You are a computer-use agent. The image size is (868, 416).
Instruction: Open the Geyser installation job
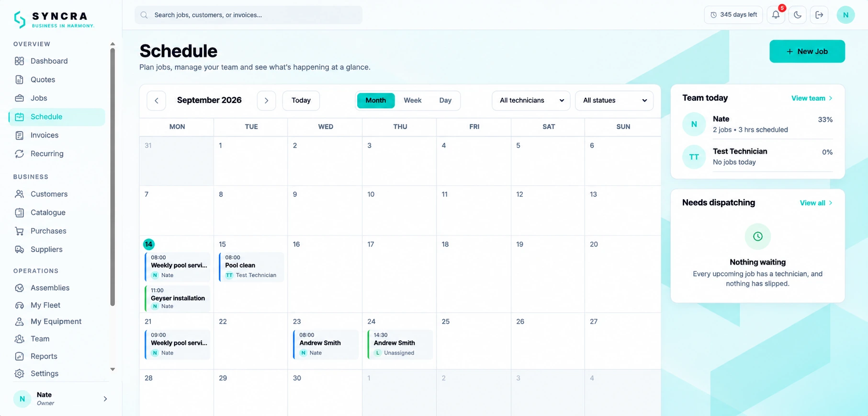click(x=178, y=299)
